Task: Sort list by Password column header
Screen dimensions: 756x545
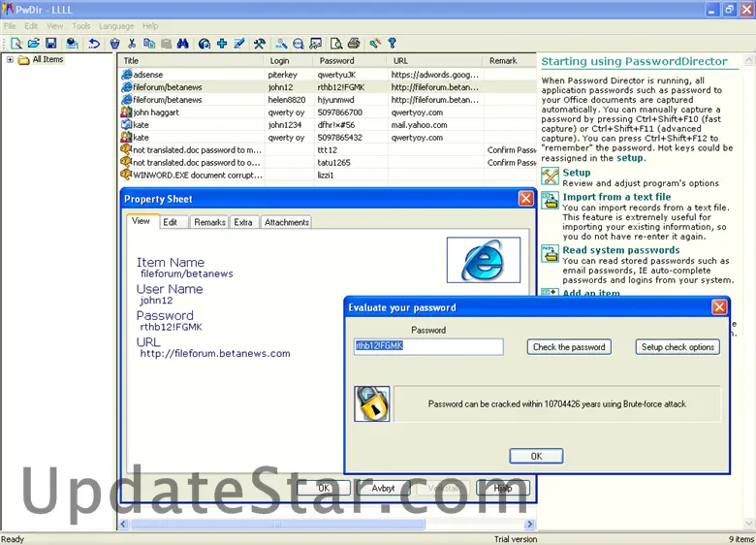Action: coord(350,61)
